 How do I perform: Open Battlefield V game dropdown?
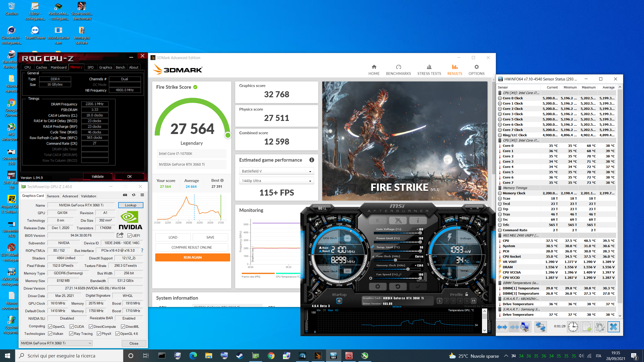coord(276,171)
